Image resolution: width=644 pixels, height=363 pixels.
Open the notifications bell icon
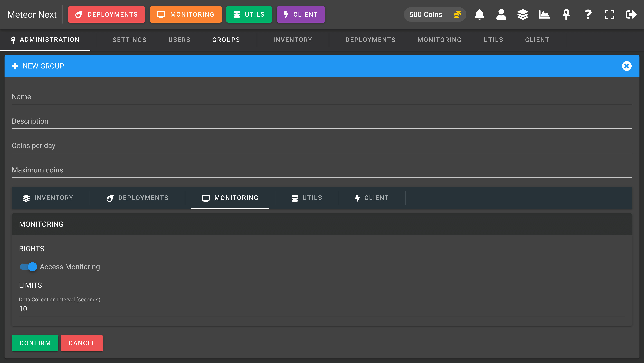pyautogui.click(x=479, y=14)
